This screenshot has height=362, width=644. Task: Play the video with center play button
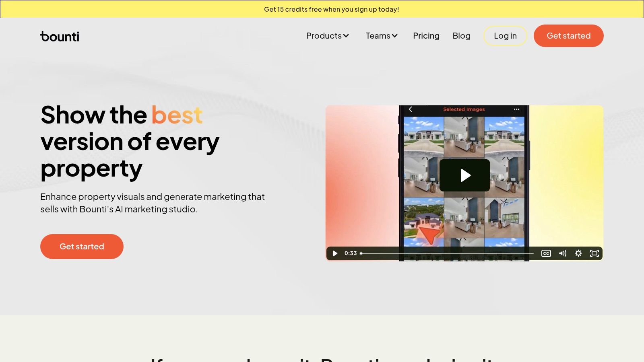pyautogui.click(x=464, y=175)
